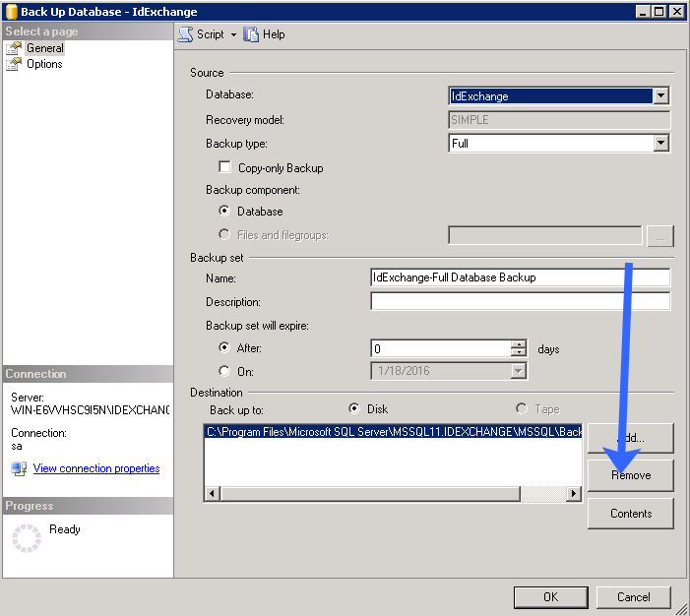Click destination list scroll right arrow
690x616 pixels.
pyautogui.click(x=574, y=494)
